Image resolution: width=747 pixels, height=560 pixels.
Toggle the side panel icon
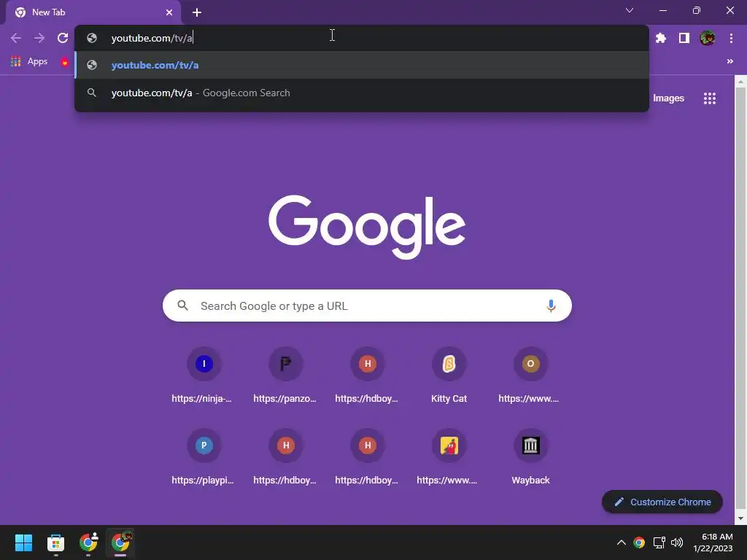coord(684,38)
